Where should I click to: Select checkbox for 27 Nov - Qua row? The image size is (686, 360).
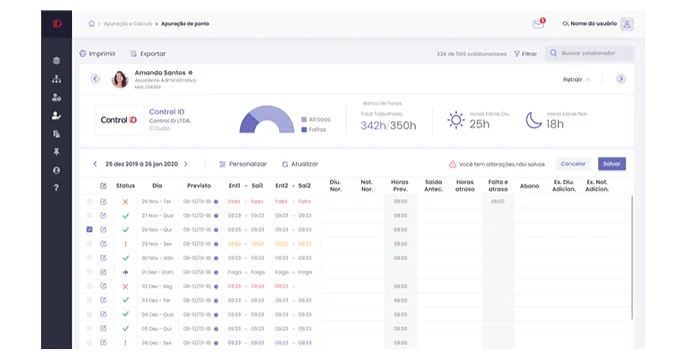pyautogui.click(x=89, y=216)
